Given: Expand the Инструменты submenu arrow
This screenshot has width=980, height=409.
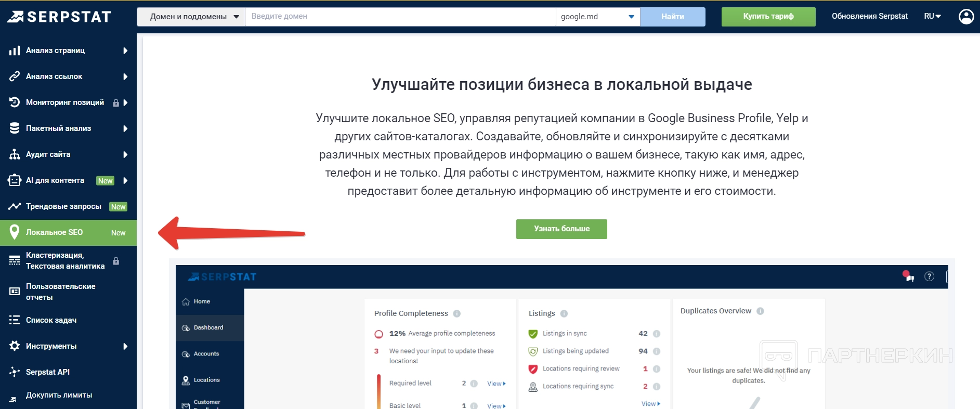Looking at the screenshot, I should coord(125,346).
